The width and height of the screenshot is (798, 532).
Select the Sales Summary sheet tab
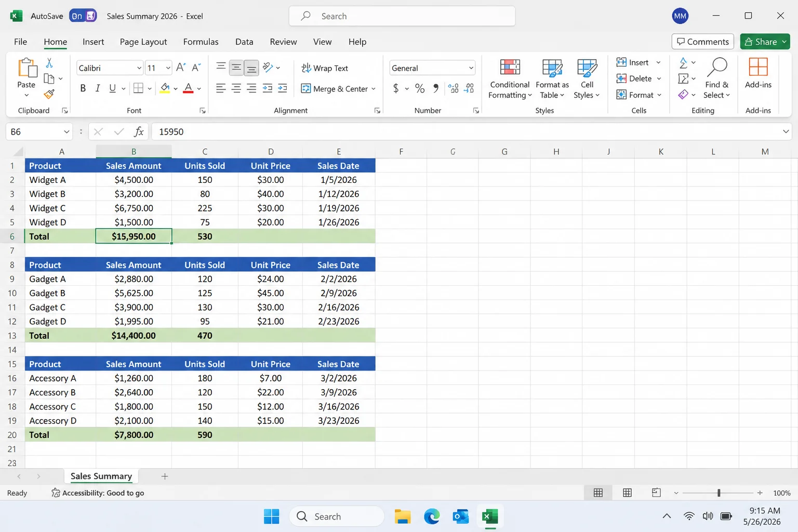tap(101, 476)
